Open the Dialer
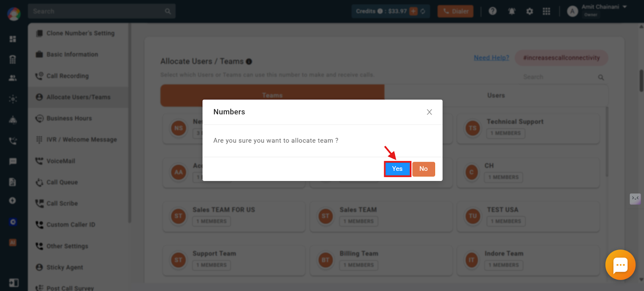 click(455, 11)
